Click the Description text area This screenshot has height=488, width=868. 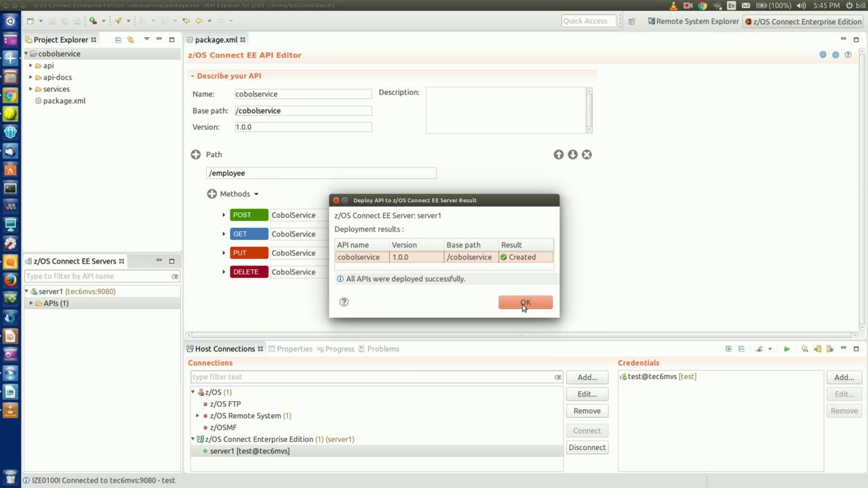pos(506,110)
